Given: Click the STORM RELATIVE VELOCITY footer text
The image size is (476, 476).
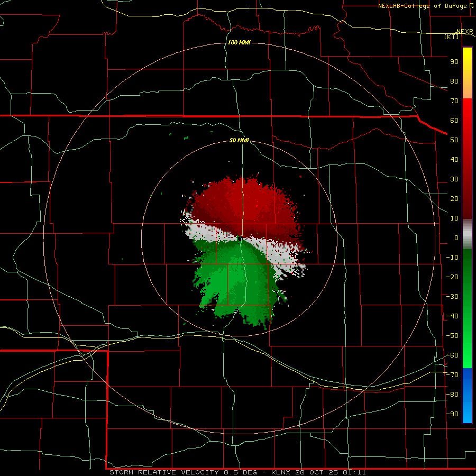Looking at the screenshot, I should 164,472.
